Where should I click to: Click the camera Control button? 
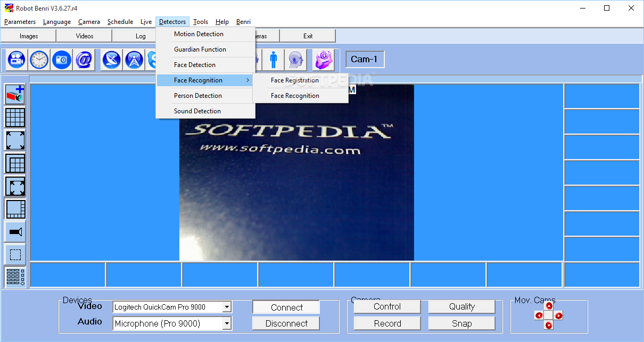click(387, 307)
